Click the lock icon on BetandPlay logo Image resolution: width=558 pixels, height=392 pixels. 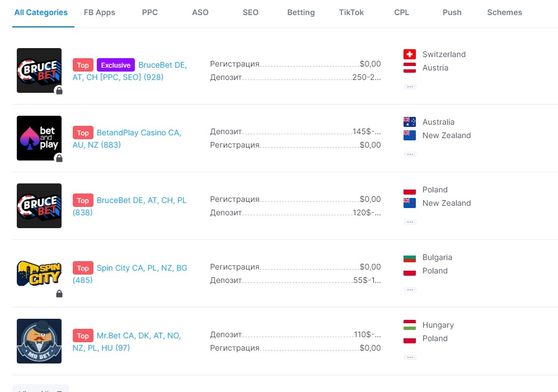point(59,158)
